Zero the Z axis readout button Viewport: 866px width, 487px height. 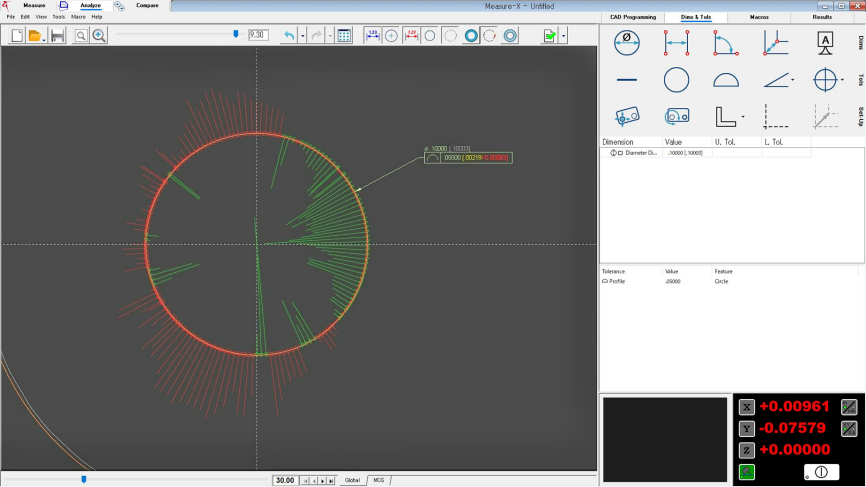[747, 450]
